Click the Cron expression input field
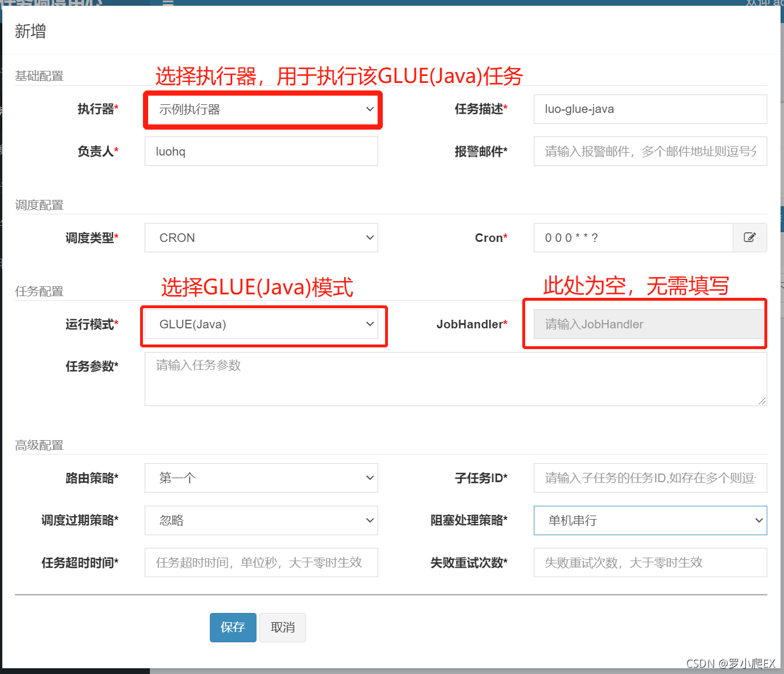The height and width of the screenshot is (674, 784). click(633, 237)
